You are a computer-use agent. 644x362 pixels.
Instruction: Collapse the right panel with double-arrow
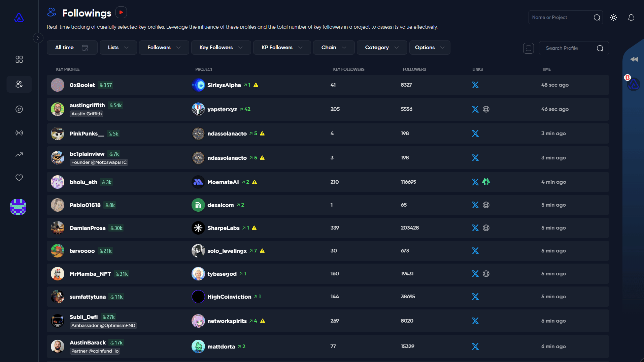click(634, 59)
